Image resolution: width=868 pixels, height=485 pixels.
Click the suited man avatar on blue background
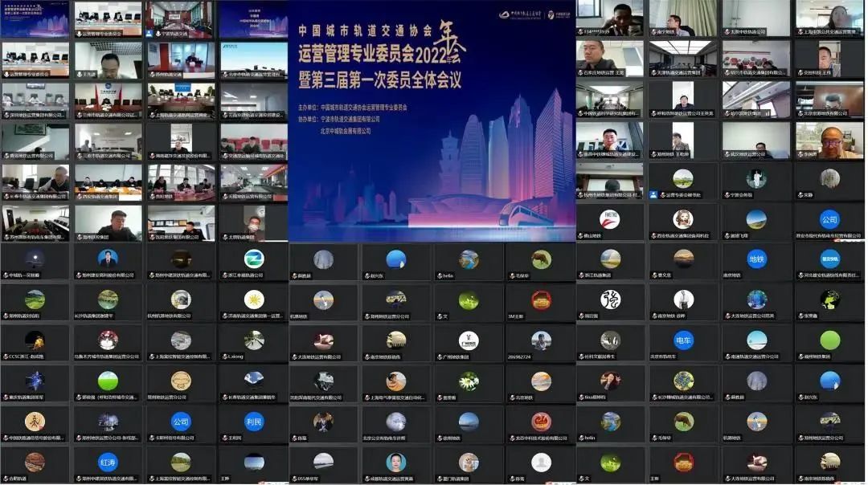(x=108, y=259)
